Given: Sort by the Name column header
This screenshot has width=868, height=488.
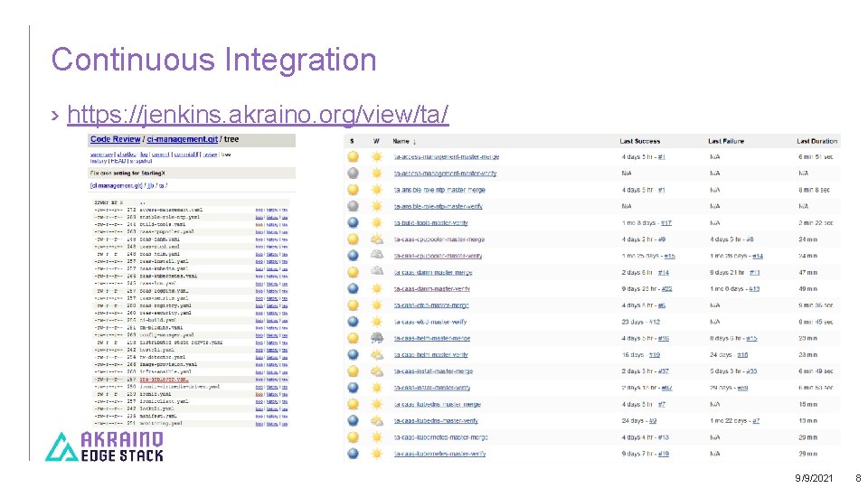Looking at the screenshot, I should pos(404,141).
